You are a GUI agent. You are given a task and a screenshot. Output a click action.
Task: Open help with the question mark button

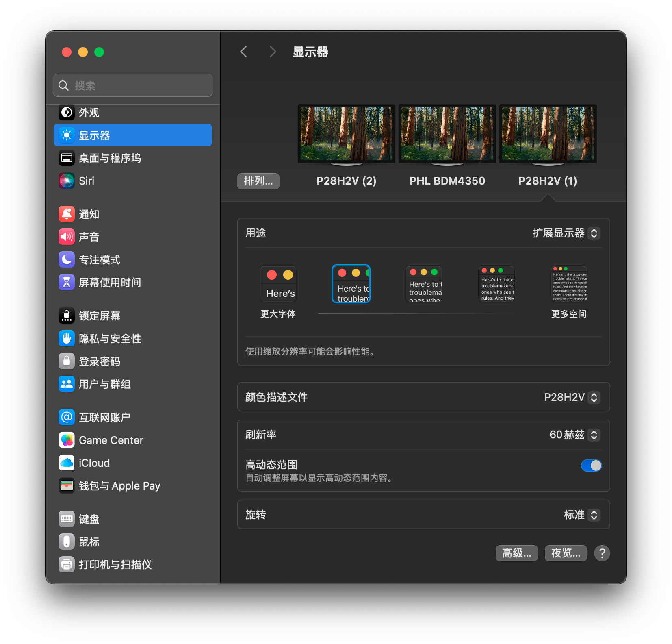coord(602,553)
